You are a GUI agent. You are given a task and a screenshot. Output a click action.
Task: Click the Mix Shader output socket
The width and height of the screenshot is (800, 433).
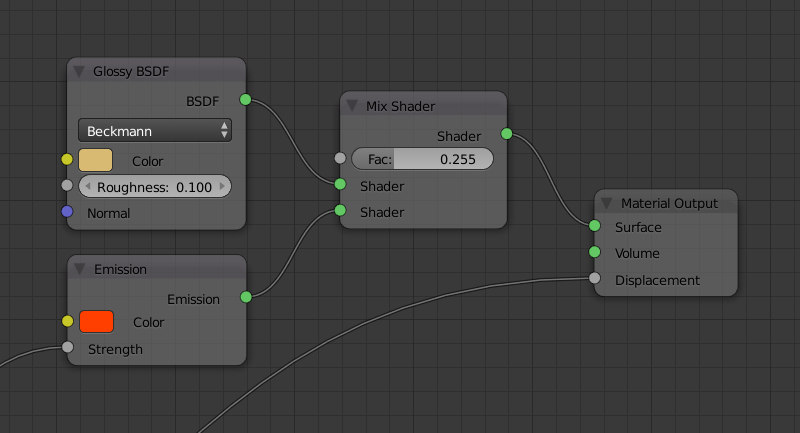click(x=506, y=134)
